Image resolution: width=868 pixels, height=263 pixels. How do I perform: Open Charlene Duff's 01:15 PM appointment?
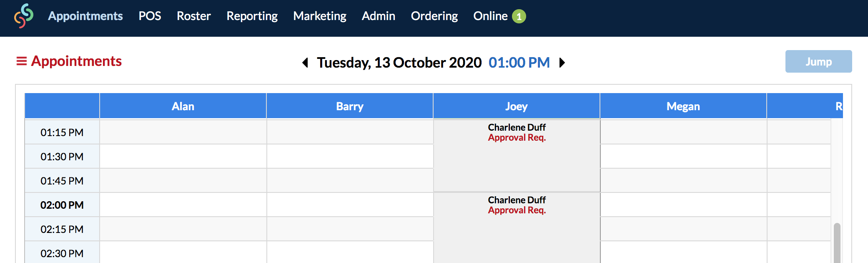tap(517, 155)
